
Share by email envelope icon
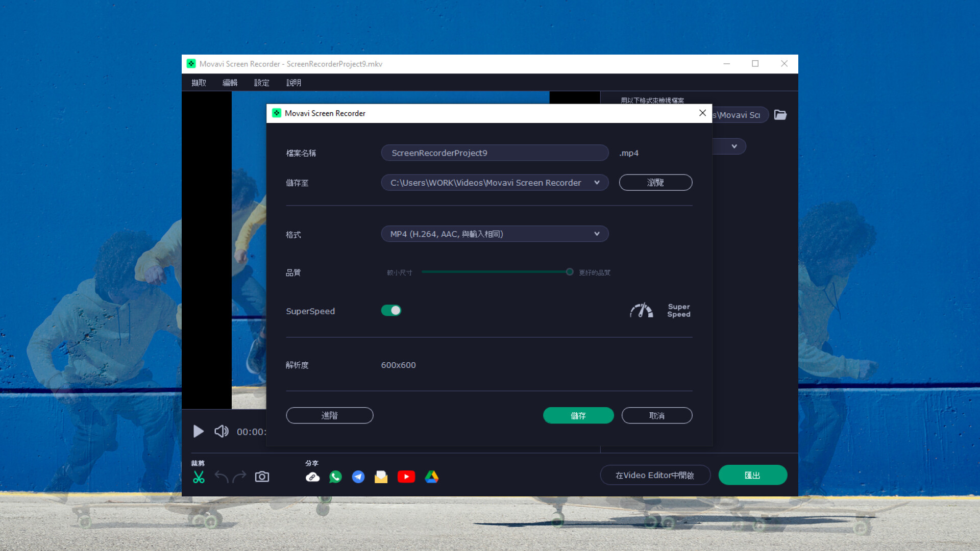tap(381, 477)
